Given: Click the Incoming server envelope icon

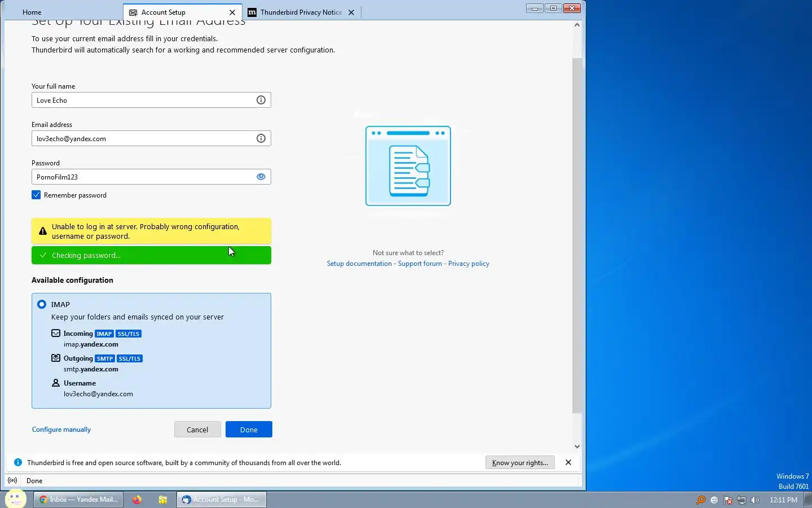Looking at the screenshot, I should (56, 333).
